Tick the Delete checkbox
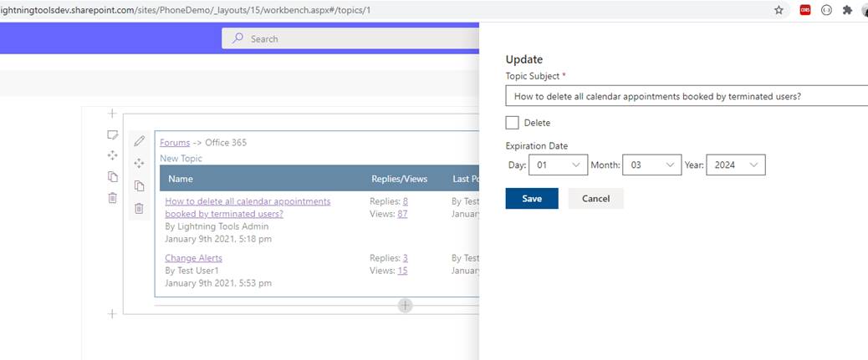Image resolution: width=868 pixels, height=360 pixels. (x=513, y=123)
